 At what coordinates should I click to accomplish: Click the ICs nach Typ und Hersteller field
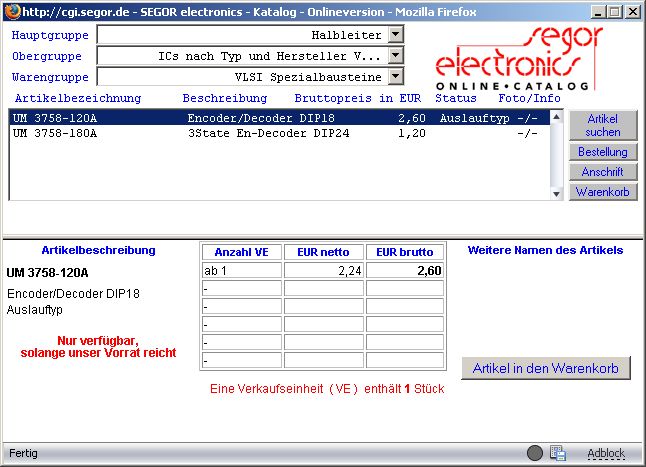point(250,55)
